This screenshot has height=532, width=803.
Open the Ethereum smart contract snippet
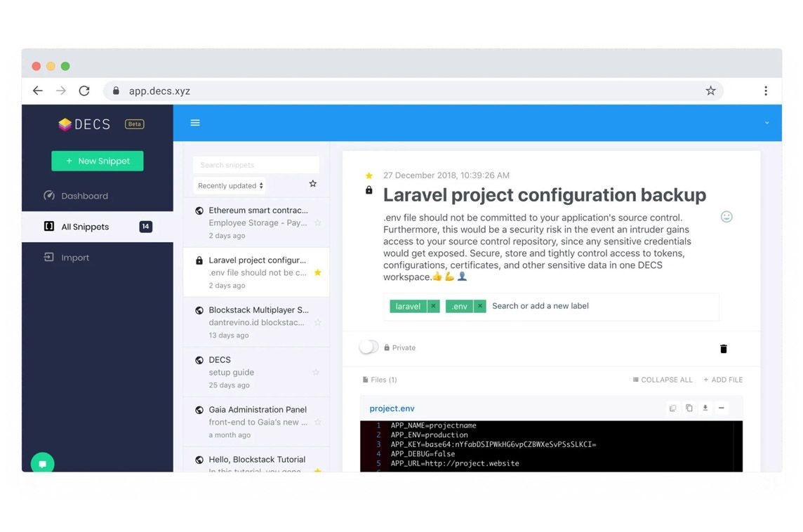click(256, 222)
